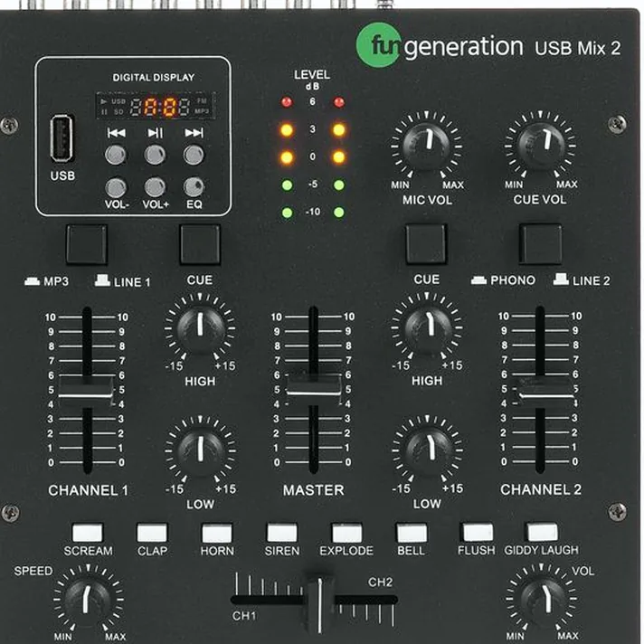
Task: Click the MASTER fader handle
Action: pos(313,388)
